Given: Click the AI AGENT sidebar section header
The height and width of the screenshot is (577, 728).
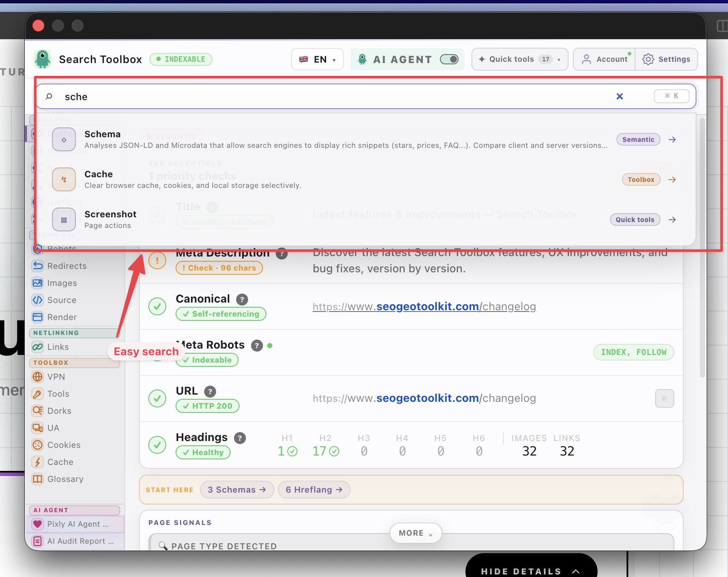Looking at the screenshot, I should 74,510.
